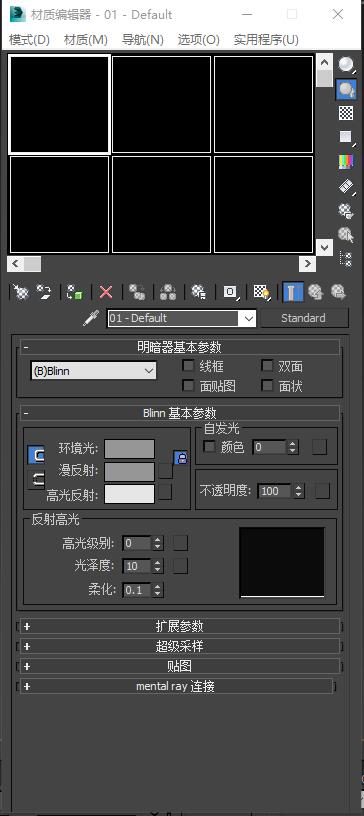364x816 pixels.
Task: Collapse the 明暗器基本参数 rollout
Action: click(x=180, y=347)
